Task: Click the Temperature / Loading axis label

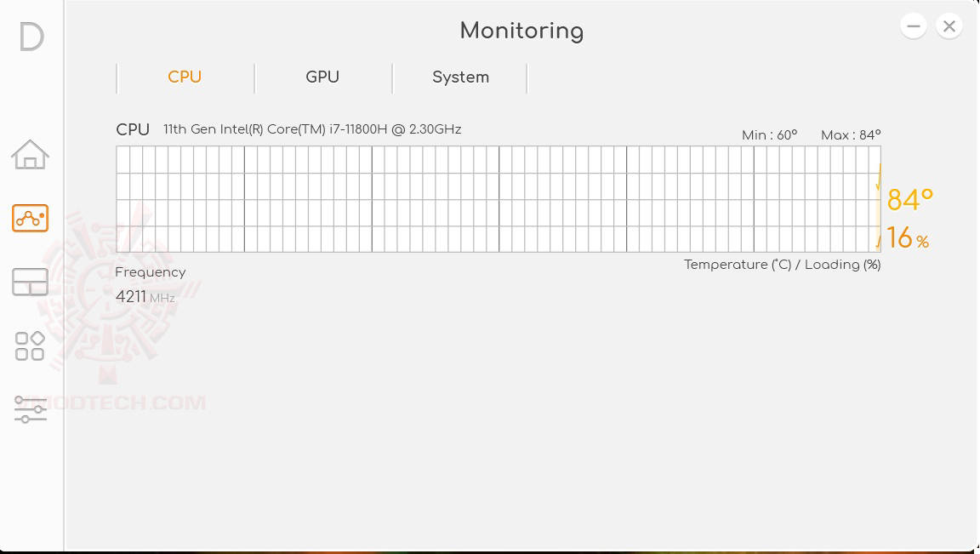Action: pos(782,265)
